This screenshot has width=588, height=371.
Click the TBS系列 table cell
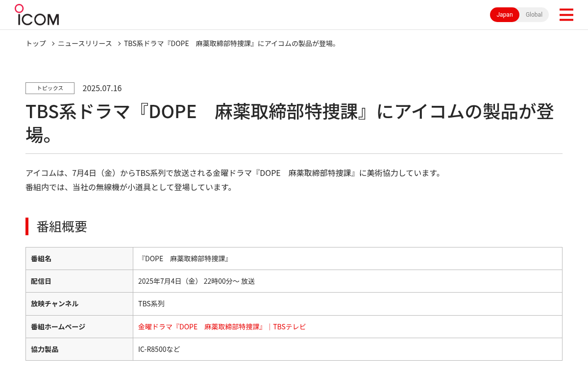click(347, 304)
